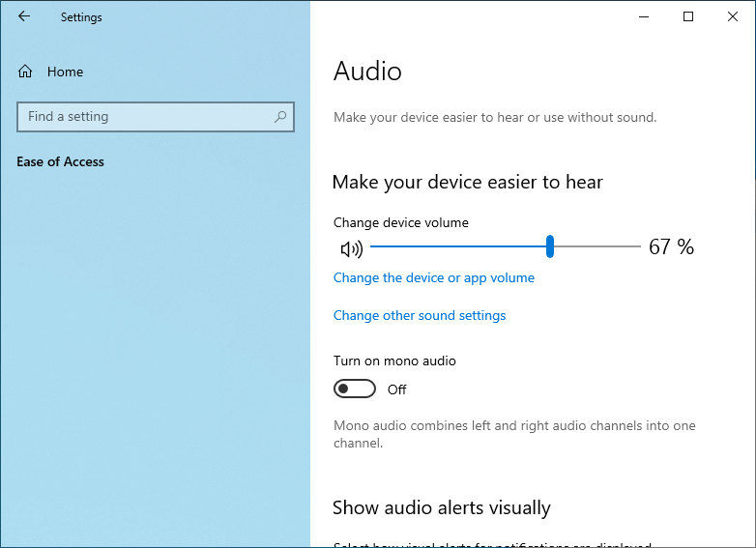Image resolution: width=756 pixels, height=548 pixels.
Task: Click the back arrow in the title bar
Action: coord(24,16)
